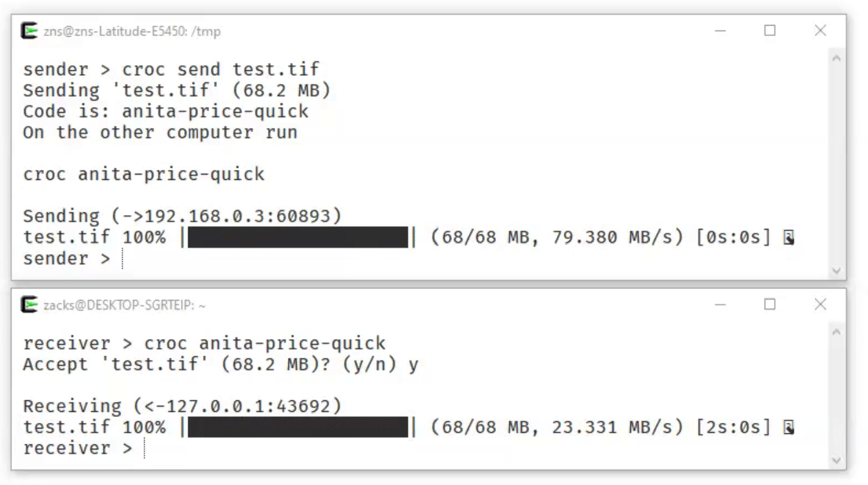Click the receiver window scrollbar track
Screen dimensions: 868x485
tap(835, 396)
